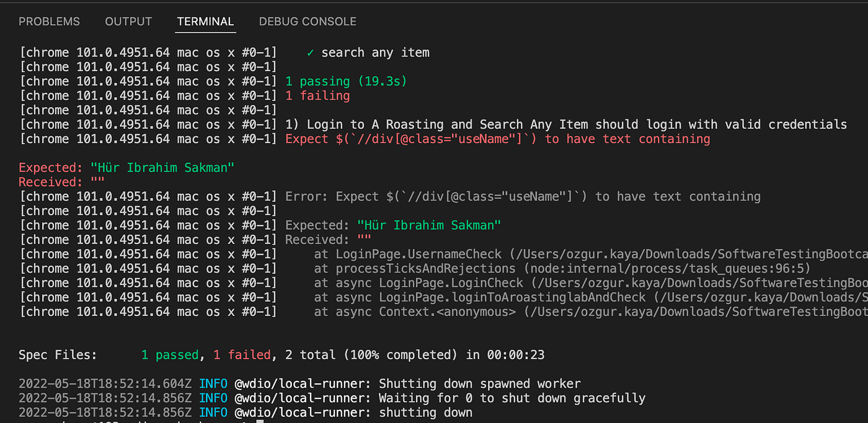
Task: Click the LoginPage.loginToAroastinglabAndCheck stack path
Action: pyautogui.click(x=591, y=297)
